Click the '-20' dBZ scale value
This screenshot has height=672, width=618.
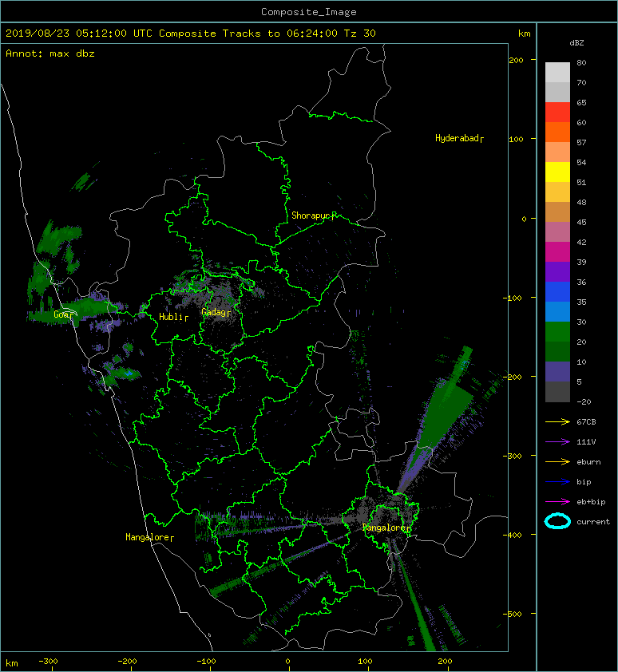[x=584, y=402]
